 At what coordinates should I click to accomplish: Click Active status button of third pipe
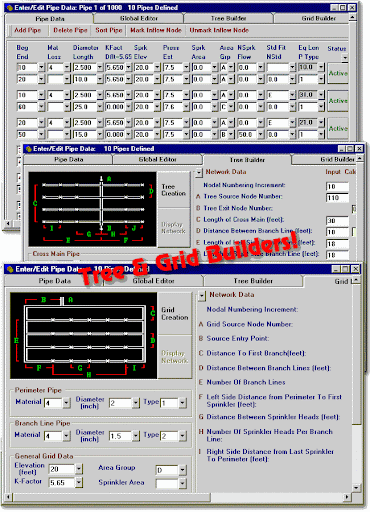coord(338,128)
